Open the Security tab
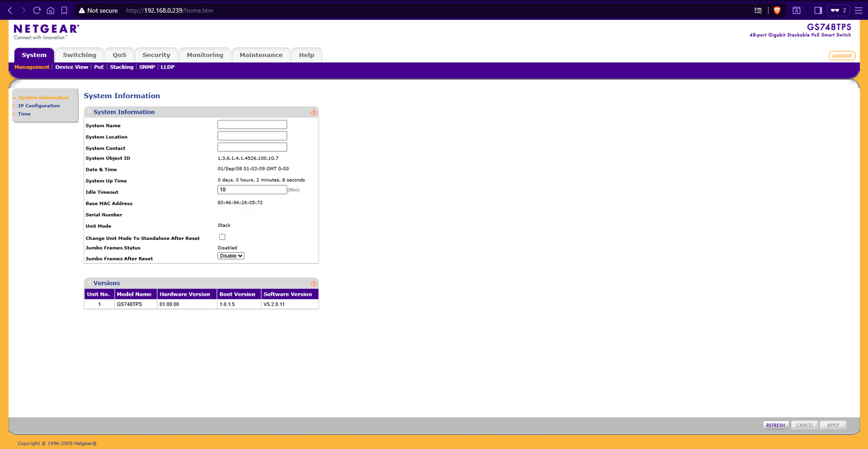 pos(156,55)
